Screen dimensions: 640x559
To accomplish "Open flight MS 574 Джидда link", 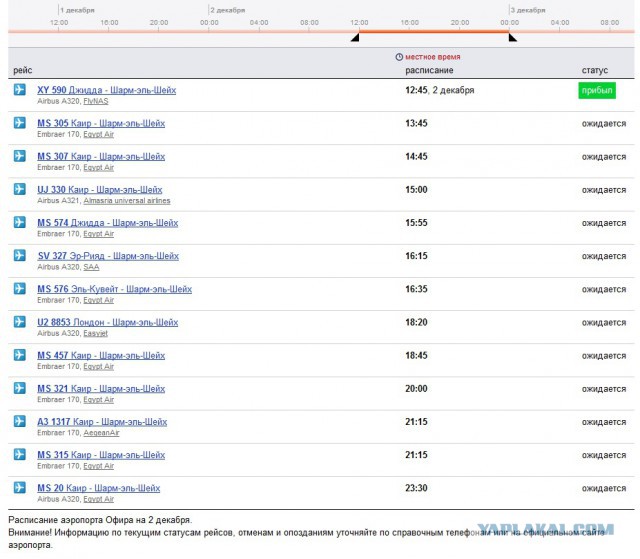I will [x=108, y=223].
